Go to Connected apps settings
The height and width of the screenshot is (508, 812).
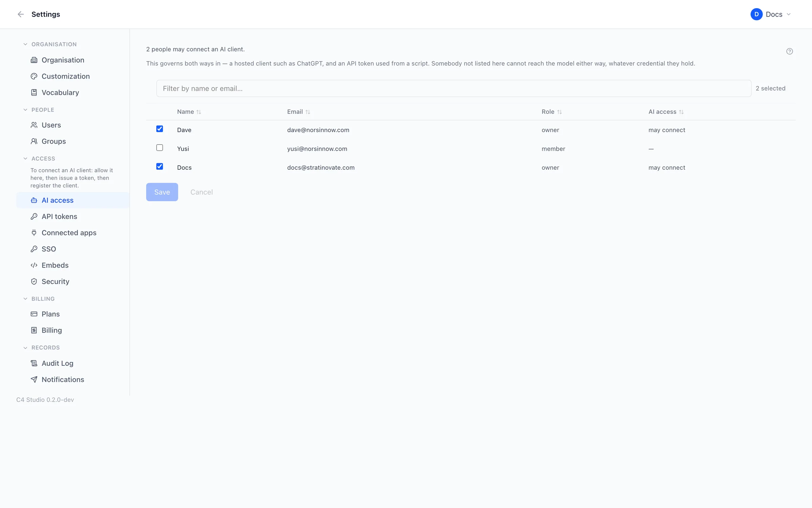(x=73, y=233)
